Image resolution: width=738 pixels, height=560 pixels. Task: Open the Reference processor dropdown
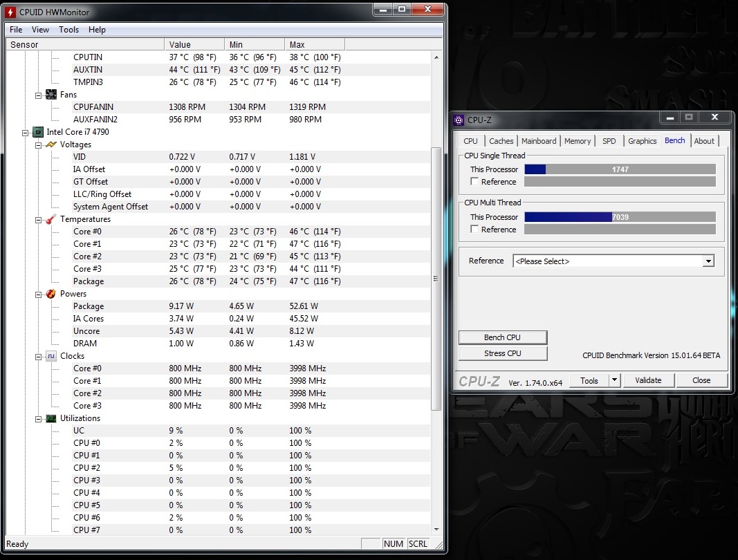tap(708, 261)
